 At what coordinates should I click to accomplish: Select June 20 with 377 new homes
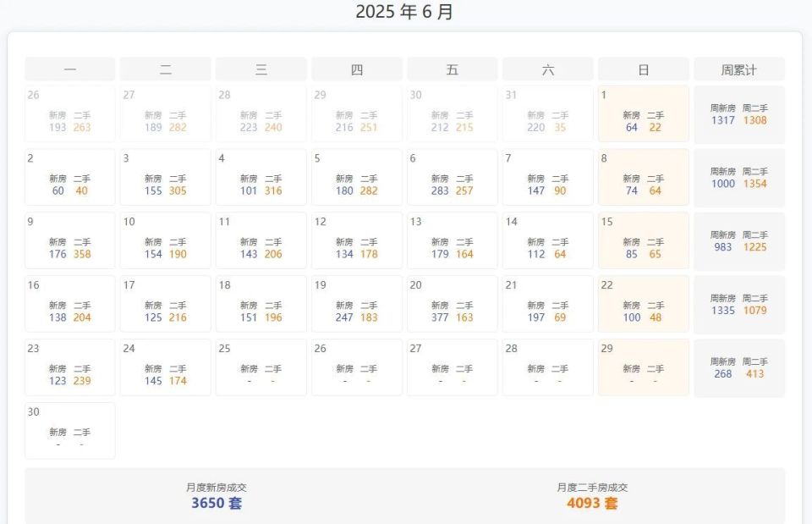coord(452,304)
